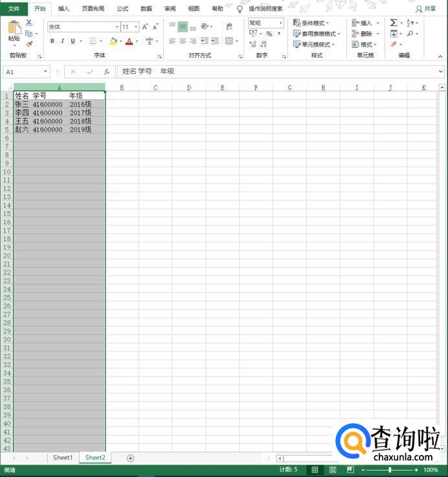448x477 pixels.
Task: Click the font color red swatch
Action: coord(129,41)
